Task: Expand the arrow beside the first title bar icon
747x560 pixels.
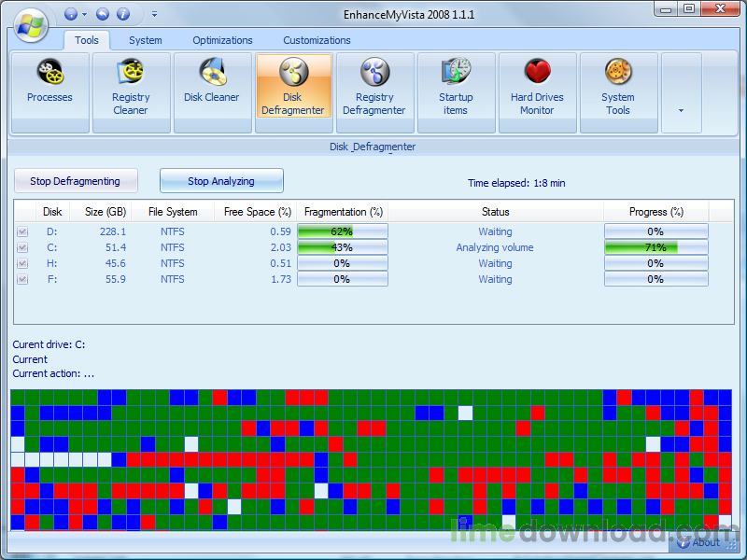Action: point(85,14)
